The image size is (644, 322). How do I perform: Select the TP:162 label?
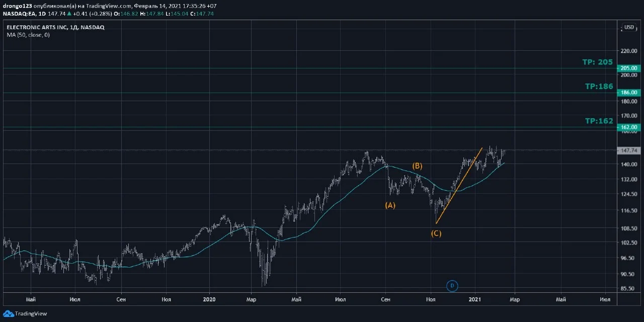pyautogui.click(x=599, y=121)
